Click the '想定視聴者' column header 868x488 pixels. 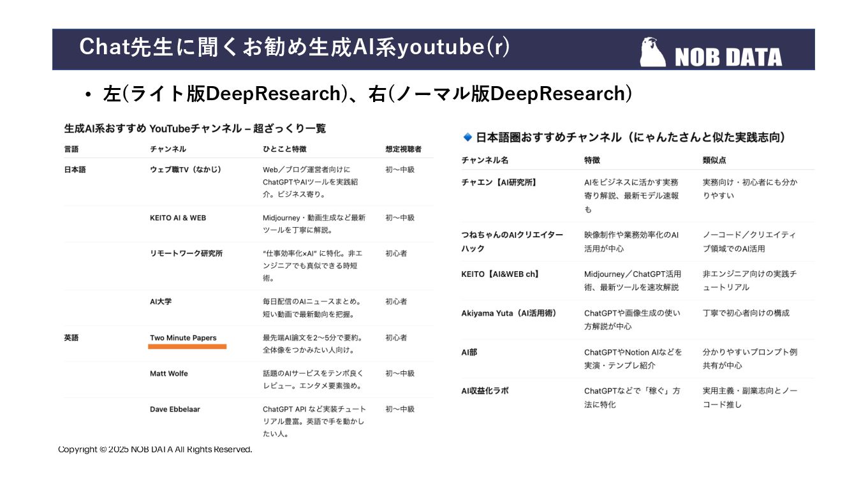click(404, 149)
